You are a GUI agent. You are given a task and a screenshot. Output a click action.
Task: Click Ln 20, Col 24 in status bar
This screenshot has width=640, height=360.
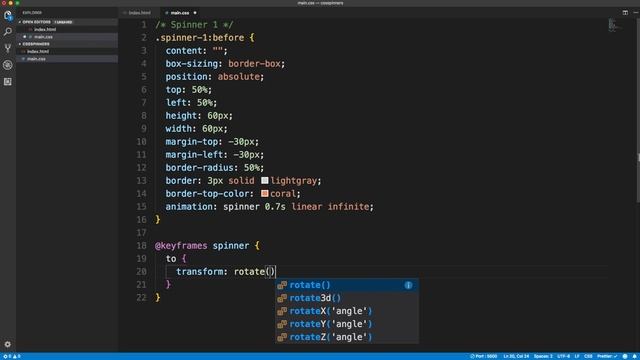516,356
